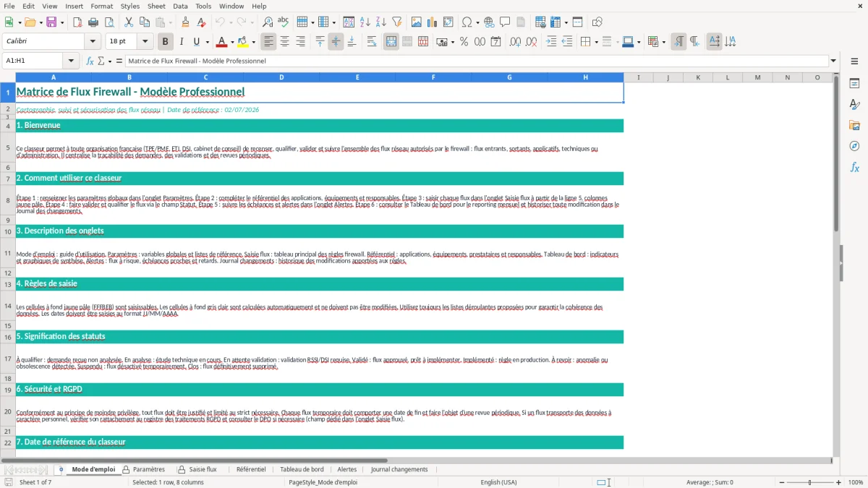The width and height of the screenshot is (868, 488).
Task: Select column D header
Action: coord(281,77)
